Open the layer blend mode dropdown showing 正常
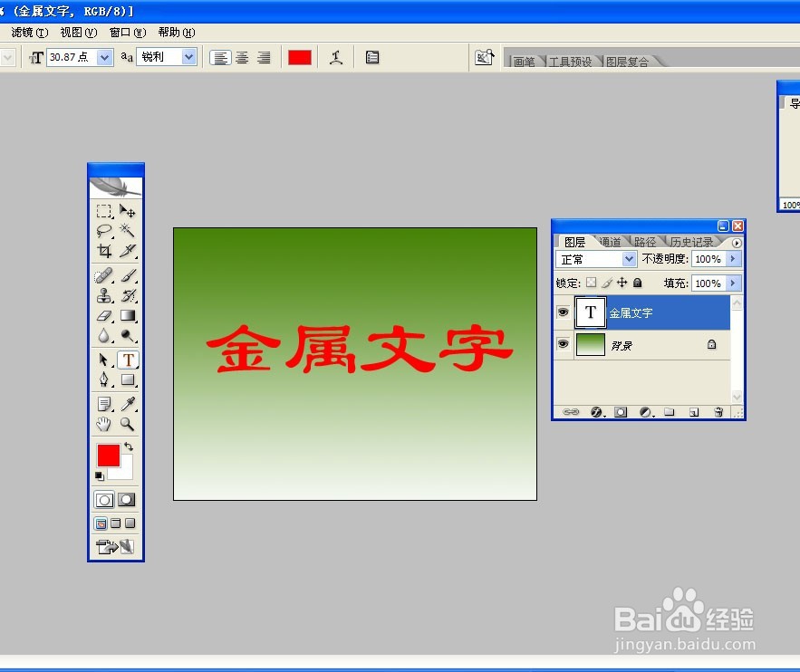The width and height of the screenshot is (800, 672). point(630,259)
